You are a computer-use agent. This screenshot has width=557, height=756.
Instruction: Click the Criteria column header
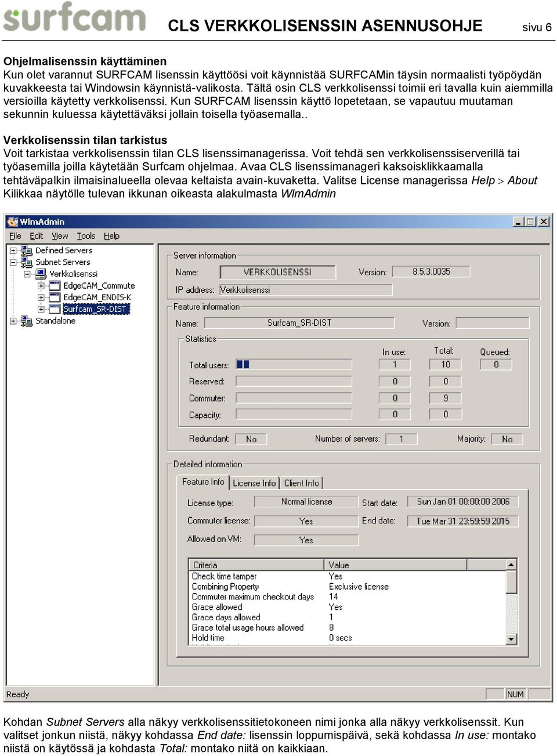pos(257,565)
